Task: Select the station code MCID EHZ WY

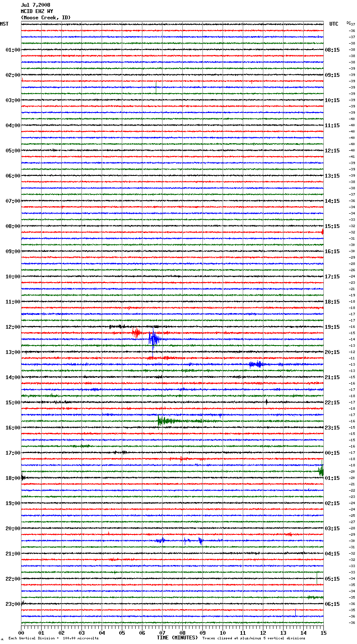Action: tap(37, 11)
